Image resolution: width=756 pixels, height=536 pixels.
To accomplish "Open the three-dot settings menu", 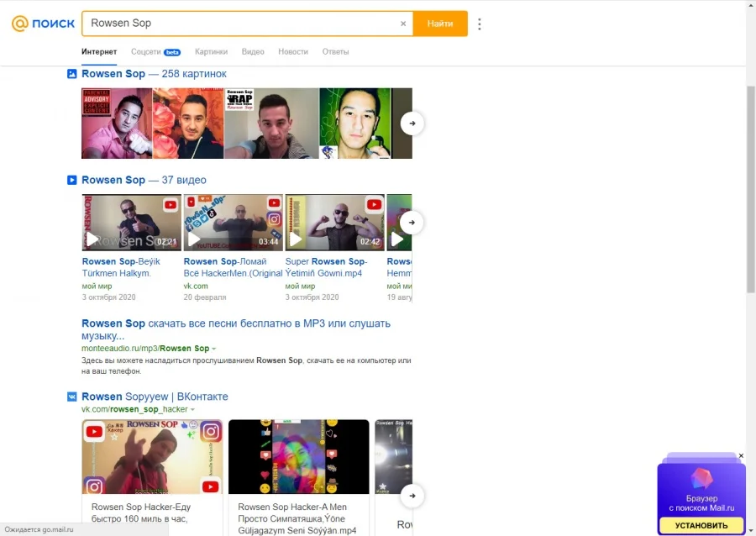I will (x=480, y=24).
